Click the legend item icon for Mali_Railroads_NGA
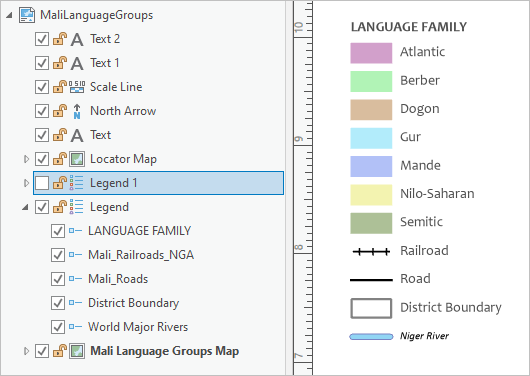This screenshot has width=530, height=376. coord(75,255)
